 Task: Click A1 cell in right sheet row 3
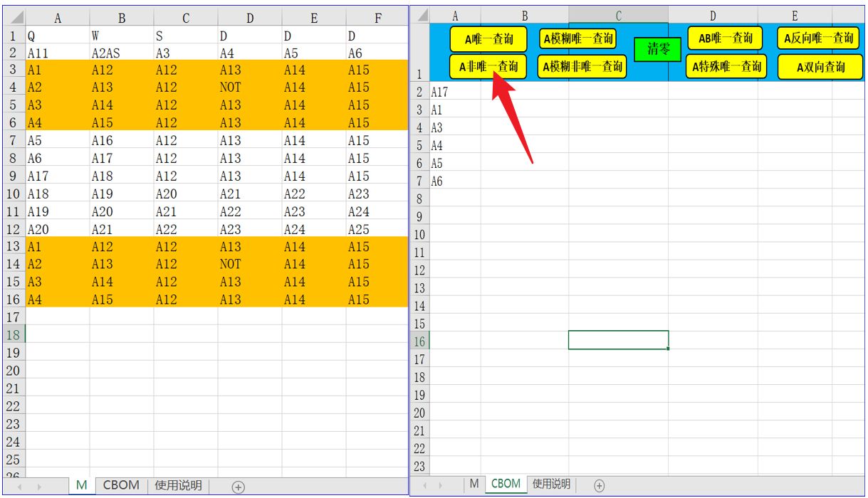[455, 110]
